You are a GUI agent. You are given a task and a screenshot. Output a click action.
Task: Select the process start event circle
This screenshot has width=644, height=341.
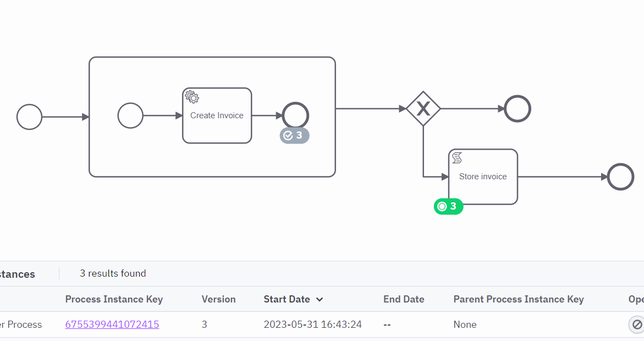(x=29, y=117)
